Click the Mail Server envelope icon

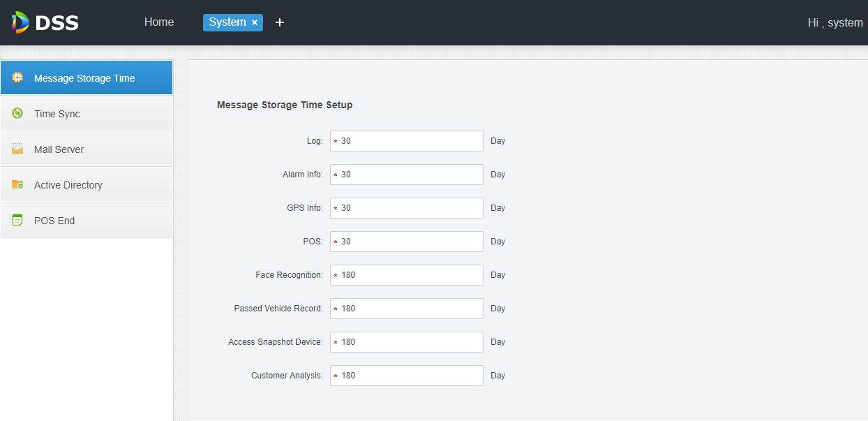click(17, 149)
